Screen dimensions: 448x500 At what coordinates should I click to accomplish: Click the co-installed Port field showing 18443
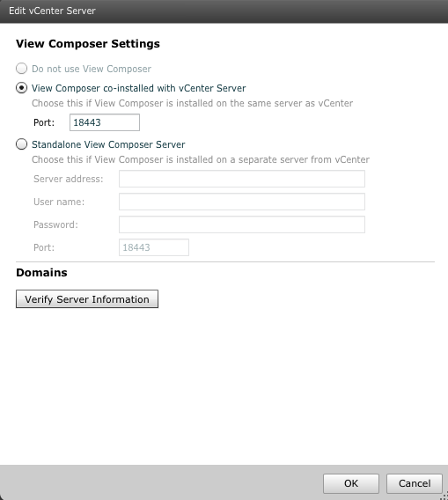click(105, 122)
